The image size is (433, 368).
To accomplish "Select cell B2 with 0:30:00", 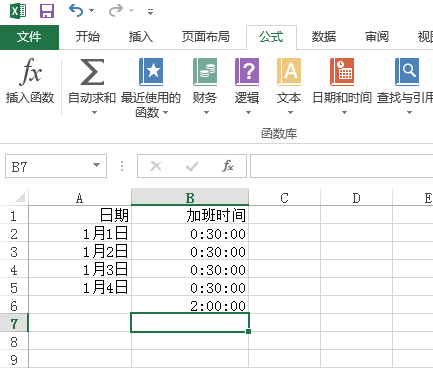I will coord(190,233).
